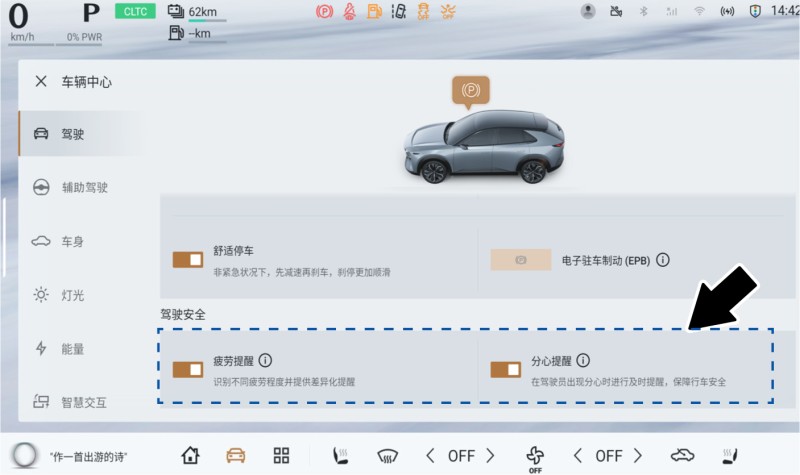Tap the low fuel warning icon
This screenshot has width=800, height=475.
[x=374, y=11]
